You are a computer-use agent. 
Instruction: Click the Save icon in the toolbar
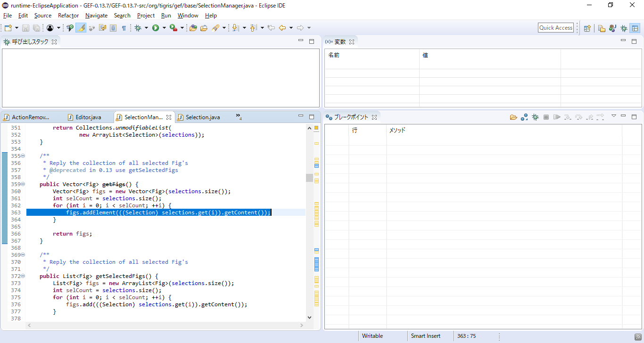coord(25,28)
